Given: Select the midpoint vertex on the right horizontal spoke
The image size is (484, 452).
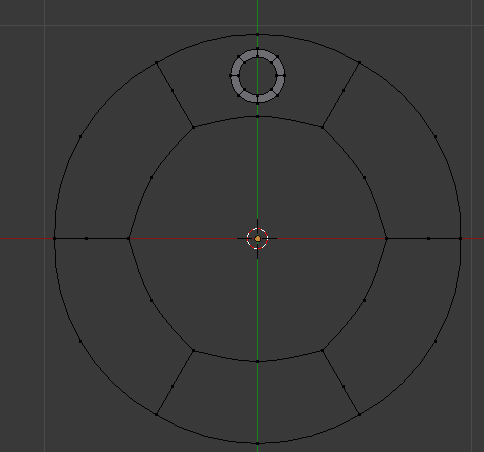Looking at the screenshot, I should click(x=429, y=239).
